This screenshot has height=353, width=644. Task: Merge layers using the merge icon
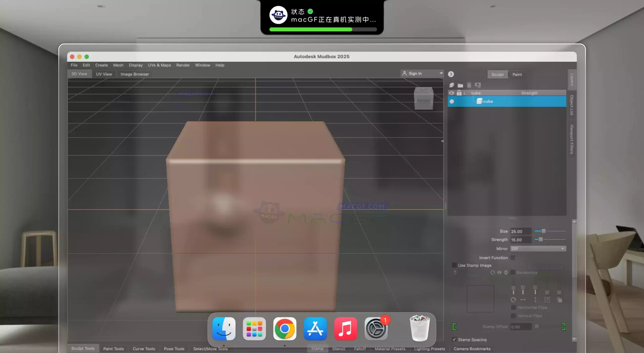pyautogui.click(x=478, y=85)
